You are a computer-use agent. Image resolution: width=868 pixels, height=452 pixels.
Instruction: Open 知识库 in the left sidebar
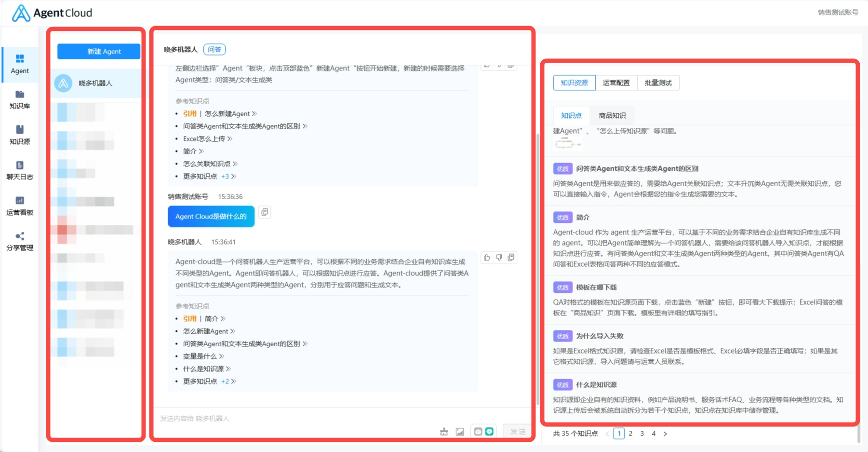pos(20,100)
